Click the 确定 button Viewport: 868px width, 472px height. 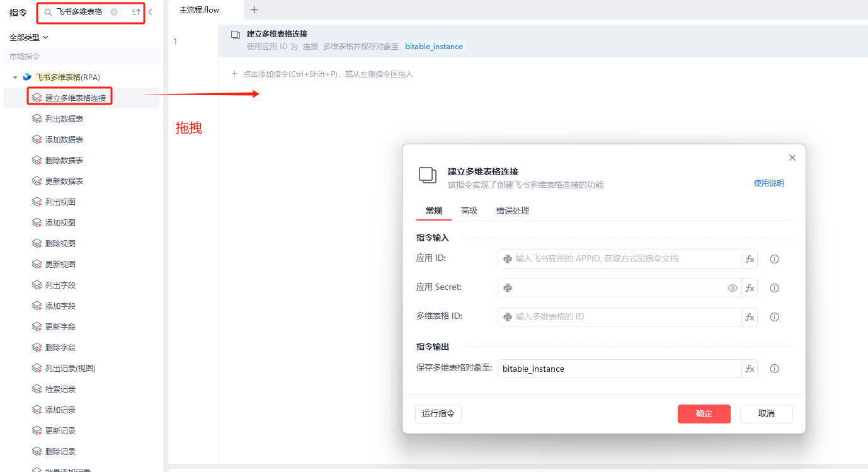click(704, 414)
